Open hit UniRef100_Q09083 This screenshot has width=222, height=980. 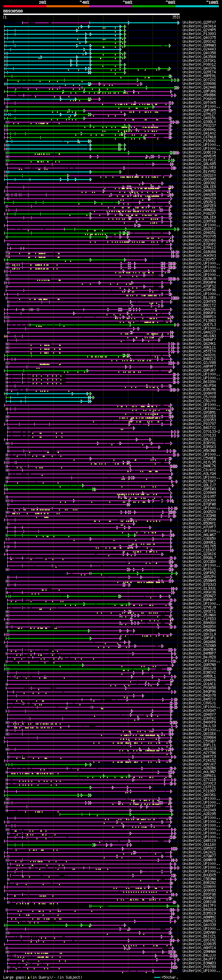[x=199, y=891]
